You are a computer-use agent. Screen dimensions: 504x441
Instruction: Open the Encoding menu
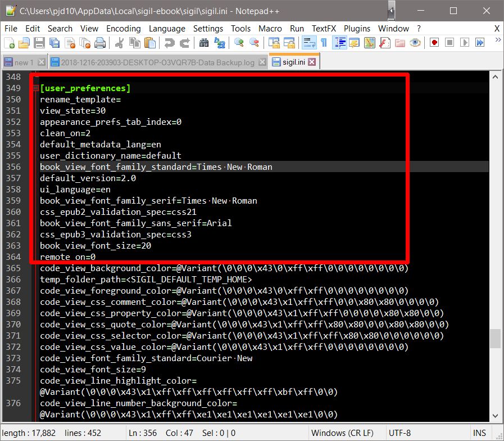124,29
